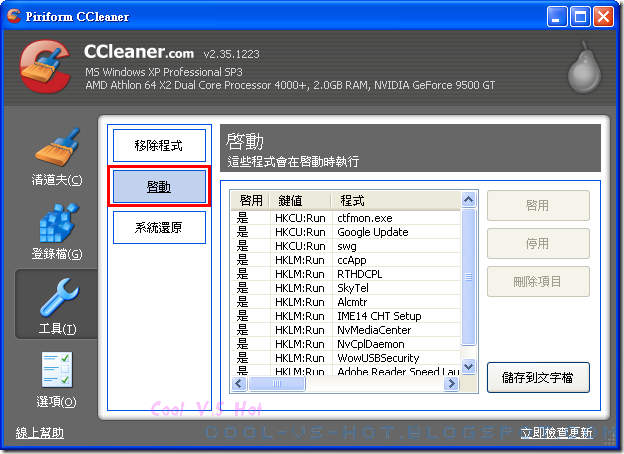Select the 啟動 startup tab
Screen dimensions: 624x454
coord(159,187)
